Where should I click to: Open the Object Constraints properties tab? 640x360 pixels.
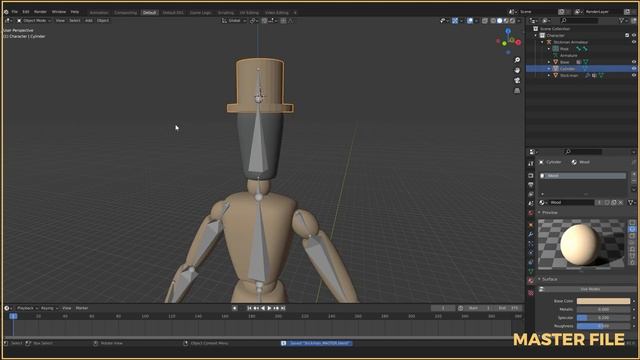[x=531, y=262]
